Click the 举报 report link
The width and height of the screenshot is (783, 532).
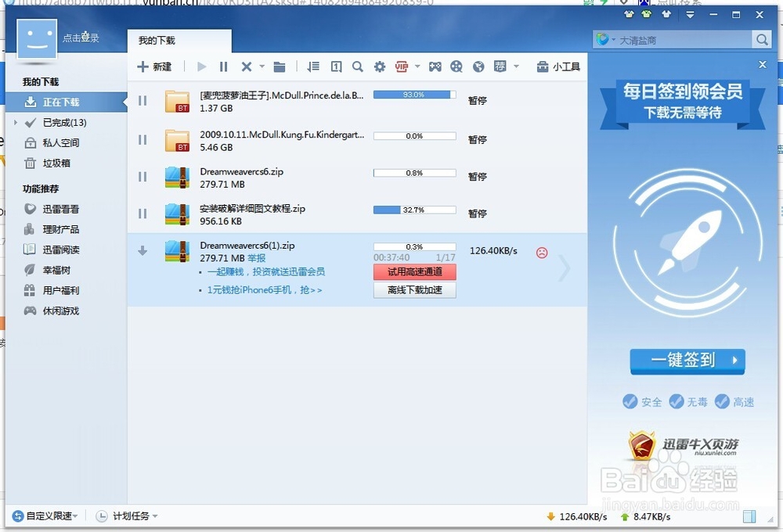pyautogui.click(x=257, y=258)
